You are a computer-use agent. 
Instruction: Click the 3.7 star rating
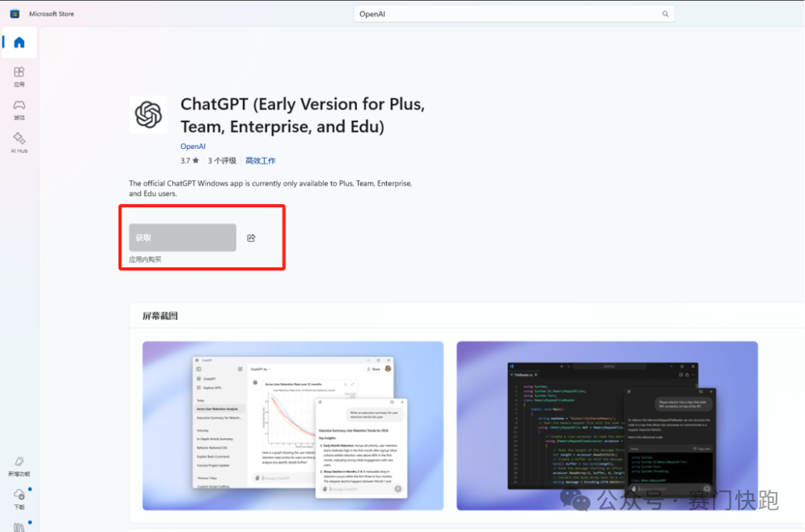[189, 161]
